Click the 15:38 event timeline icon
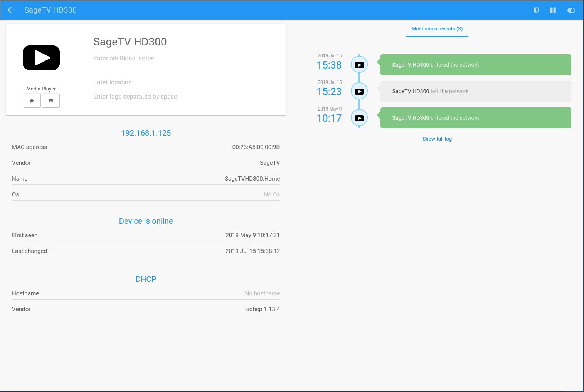 point(359,65)
